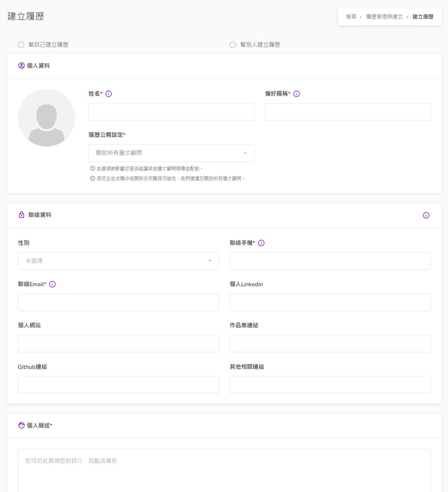Click the 聯絡資料 section heading
The width and height of the screenshot is (448, 492).
(40, 215)
